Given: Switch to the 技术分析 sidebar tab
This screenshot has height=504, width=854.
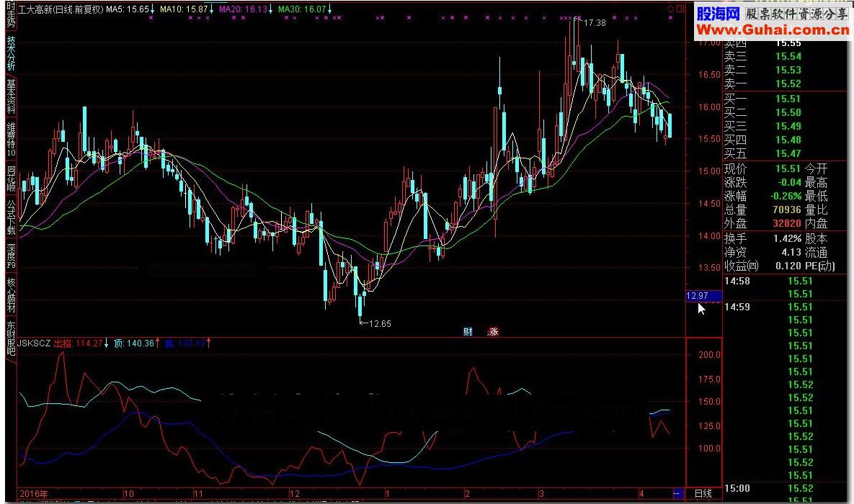Looking at the screenshot, I should click(x=11, y=53).
